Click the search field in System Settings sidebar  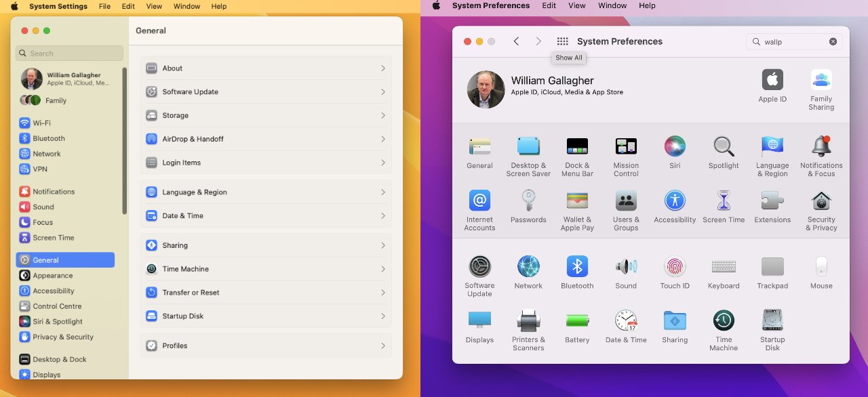point(69,53)
